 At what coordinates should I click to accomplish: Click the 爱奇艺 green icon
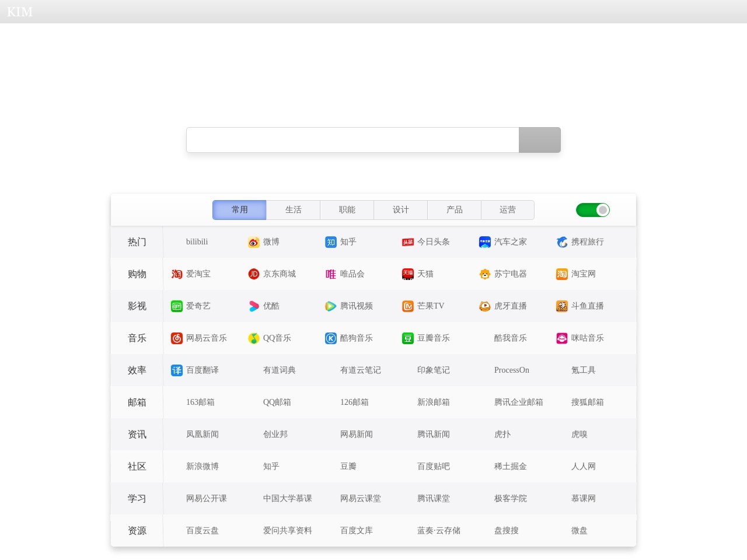[177, 306]
